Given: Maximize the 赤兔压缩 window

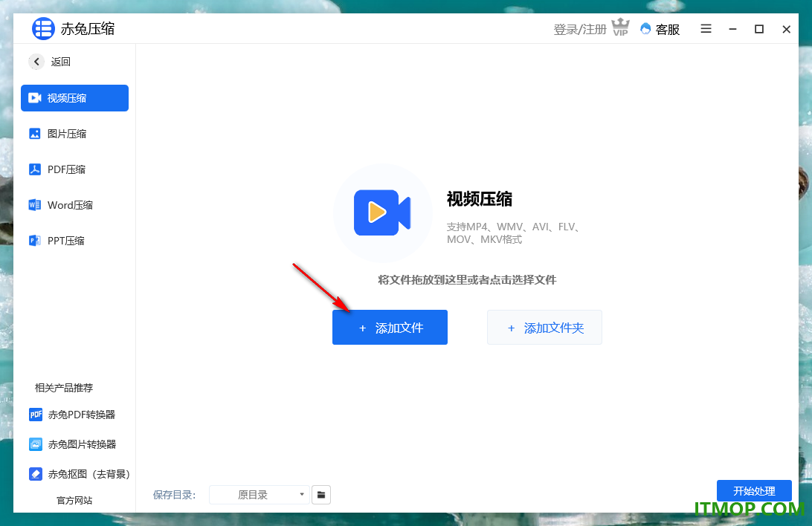Looking at the screenshot, I should (759, 29).
